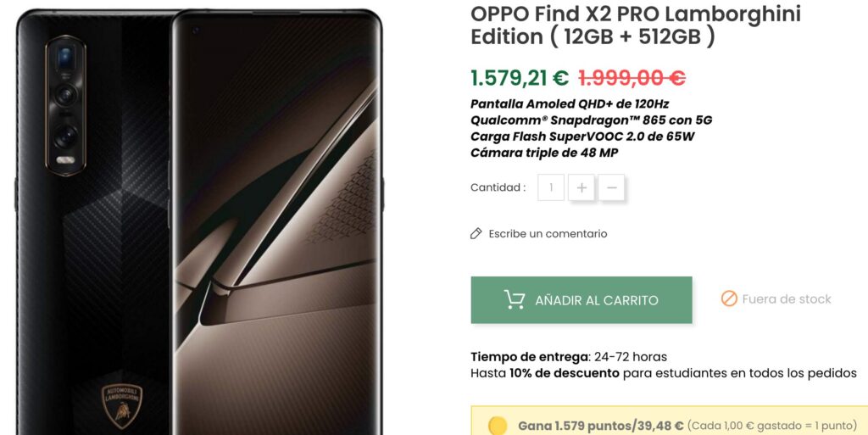868x435 pixels.
Task: Click the pencil icon beside comentario
Action: [x=476, y=233]
